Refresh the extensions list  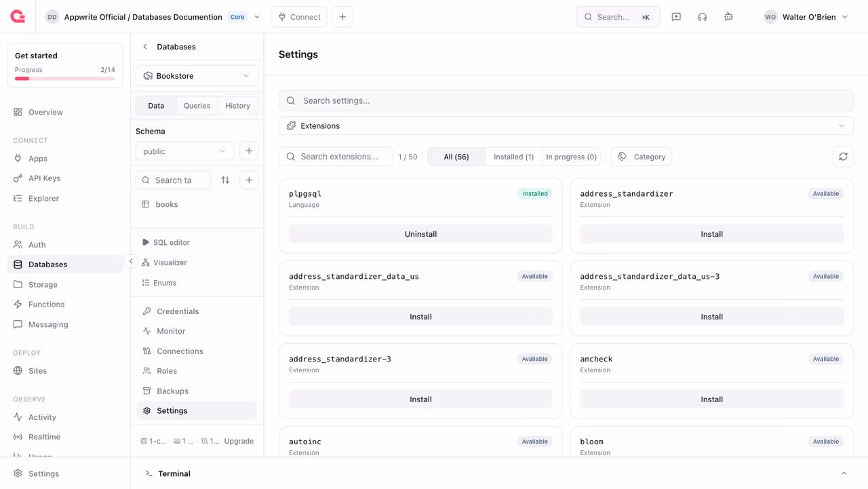pos(843,157)
